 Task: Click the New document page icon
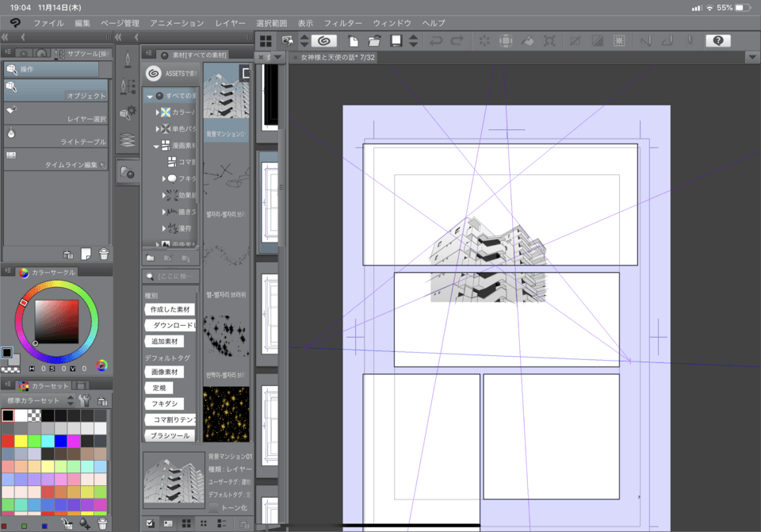point(354,40)
